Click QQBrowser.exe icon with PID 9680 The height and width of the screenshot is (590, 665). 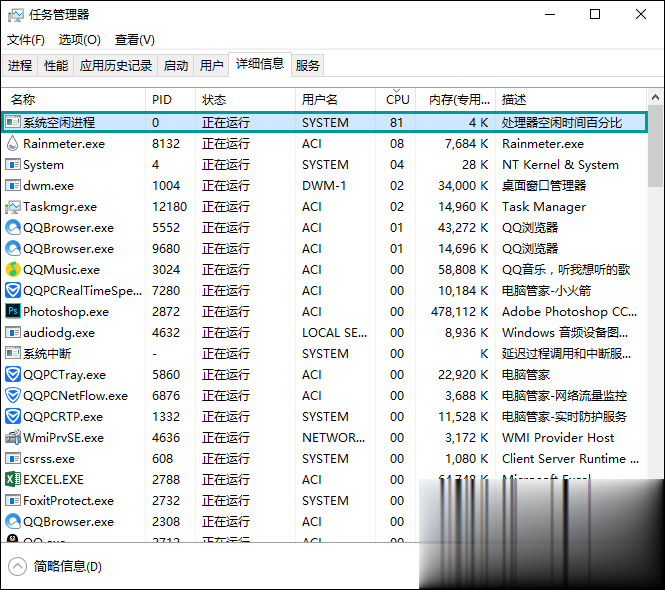click(x=13, y=248)
